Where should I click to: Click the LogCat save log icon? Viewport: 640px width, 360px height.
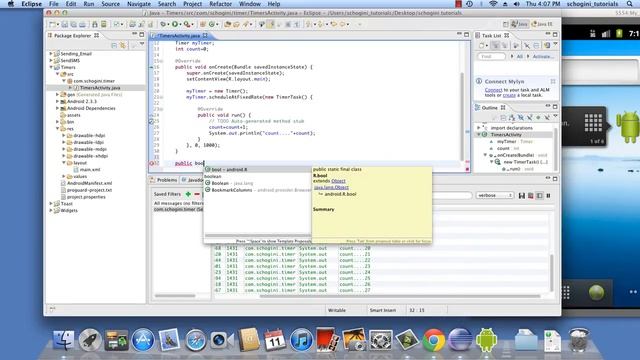(522, 196)
